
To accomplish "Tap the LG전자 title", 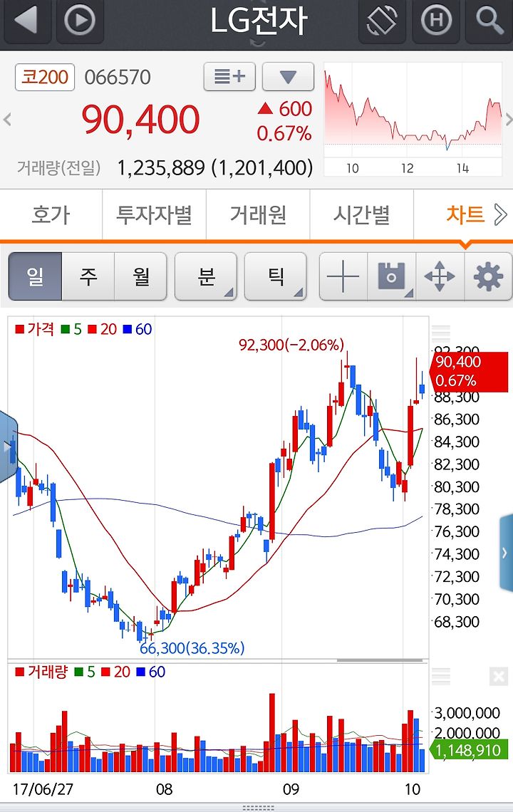I will [259, 21].
